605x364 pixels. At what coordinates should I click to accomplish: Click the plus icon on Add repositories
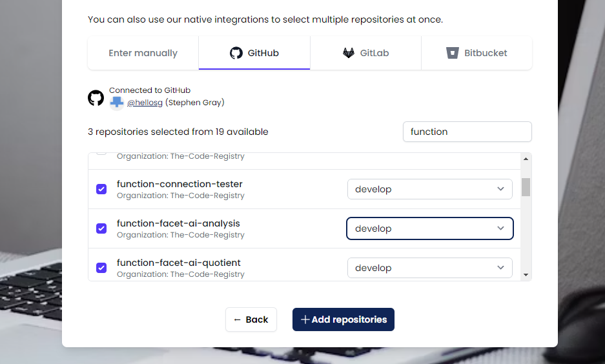pyautogui.click(x=305, y=319)
